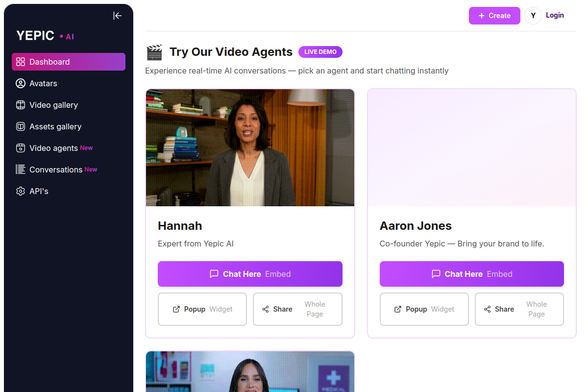Click the "Hannah" card title

[x=180, y=226]
